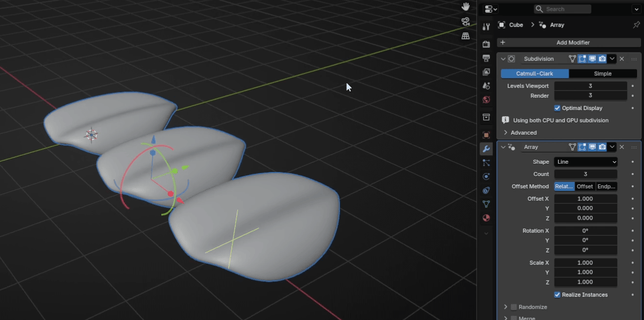Screen dimensions: 644x320
Task: Click the pan view hand icon
Action: click(x=465, y=7)
